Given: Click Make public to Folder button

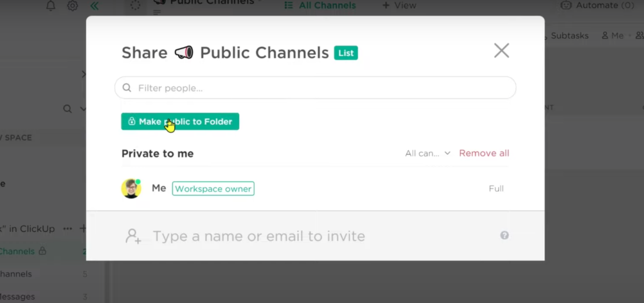Looking at the screenshot, I should pos(180,122).
